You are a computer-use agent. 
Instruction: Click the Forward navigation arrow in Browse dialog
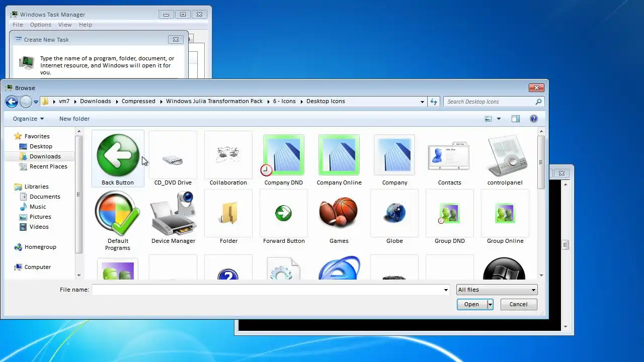pos(26,102)
